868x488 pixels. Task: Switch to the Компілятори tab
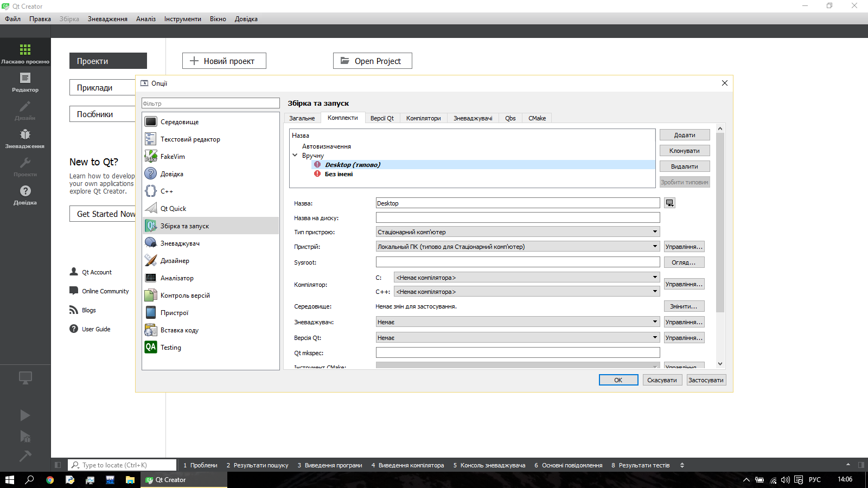pyautogui.click(x=423, y=118)
